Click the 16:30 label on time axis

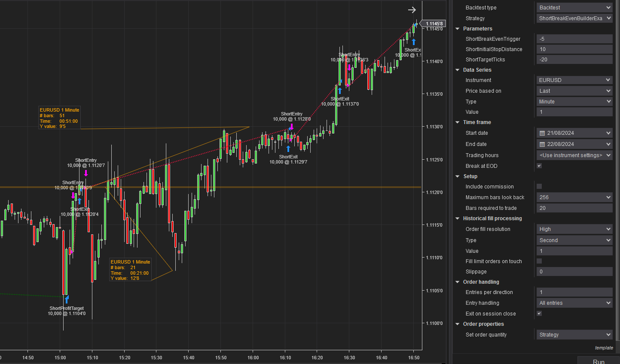[349, 358]
